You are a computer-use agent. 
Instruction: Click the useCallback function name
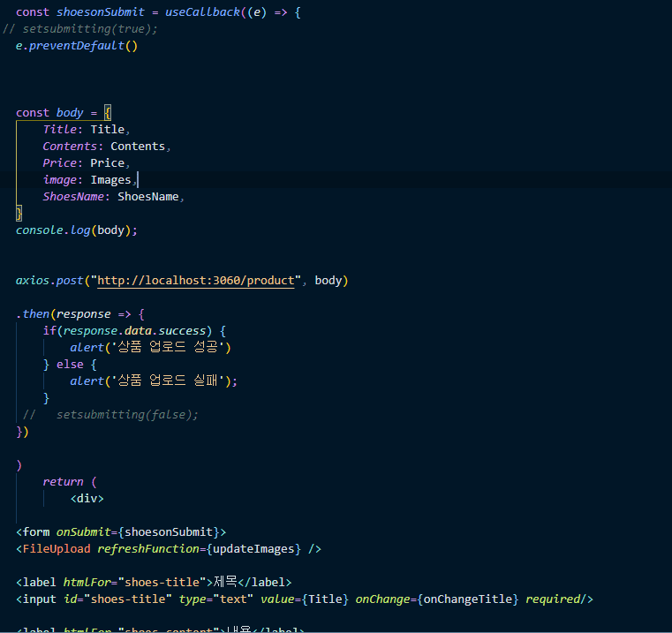202,12
